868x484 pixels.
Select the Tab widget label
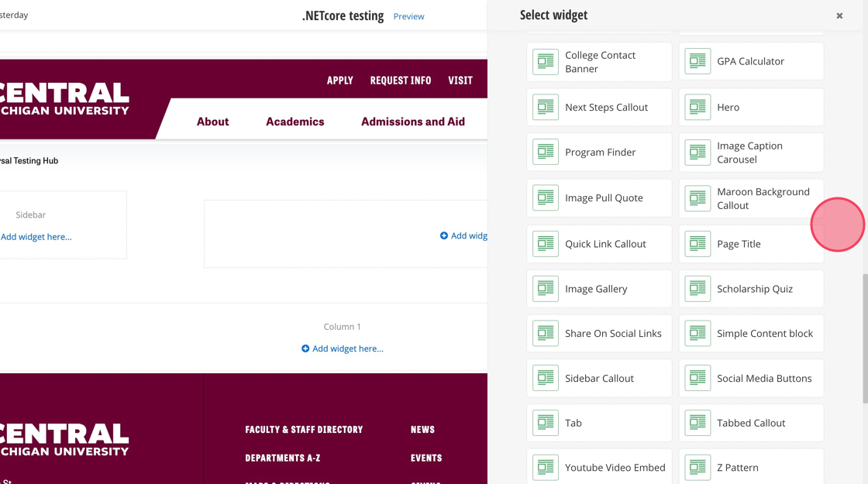tap(573, 423)
